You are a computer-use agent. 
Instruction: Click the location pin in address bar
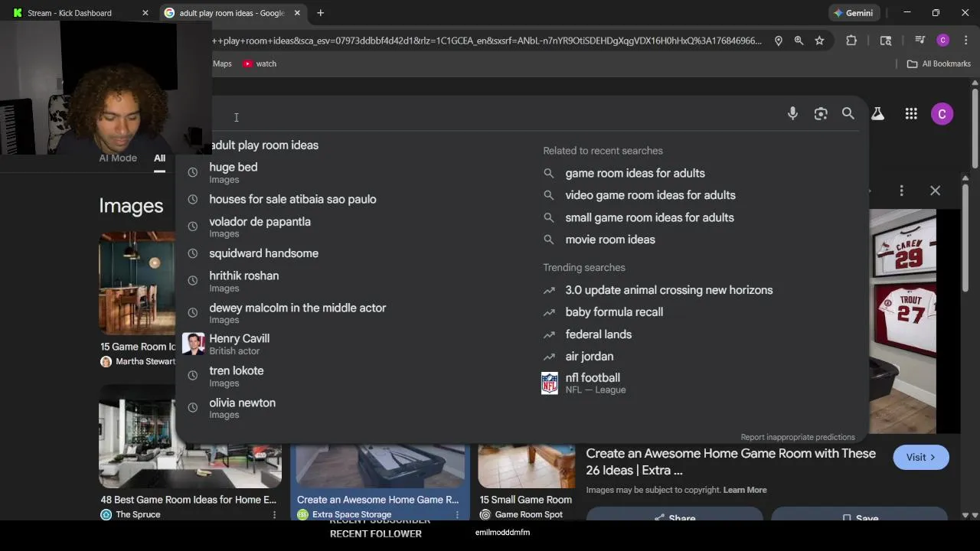point(779,41)
